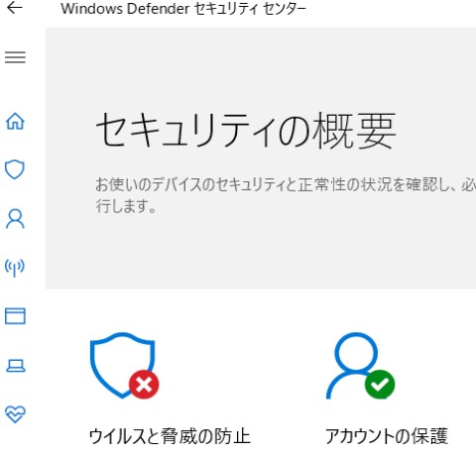Go back using the back arrow
Viewport: 476px width, 450px height.
(15, 8)
